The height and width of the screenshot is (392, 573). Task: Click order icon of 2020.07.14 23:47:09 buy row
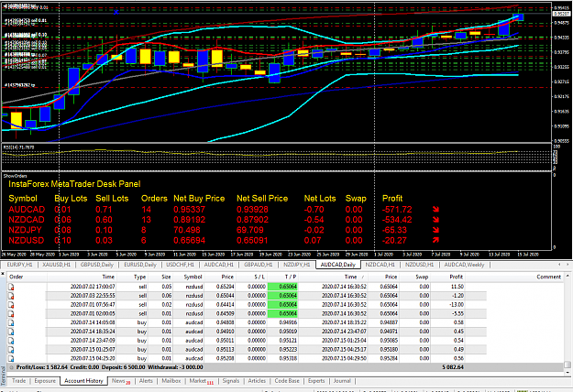[x=11, y=341]
